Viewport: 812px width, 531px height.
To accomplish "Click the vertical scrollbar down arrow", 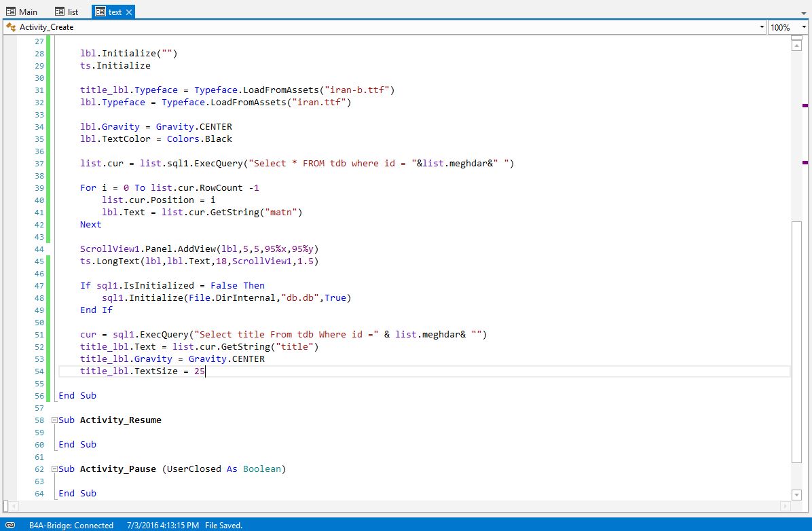I will 796,494.
